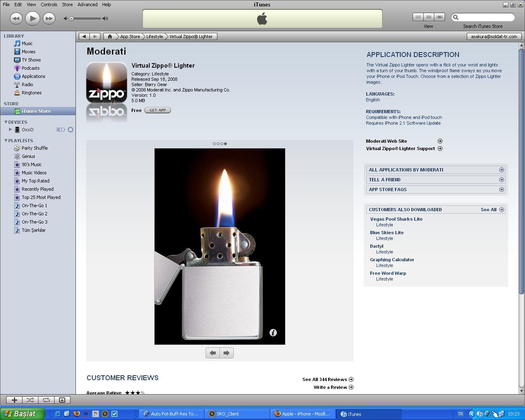This screenshot has height=420, width=525.
Task: Click the Next track button
Action: [x=49, y=18]
